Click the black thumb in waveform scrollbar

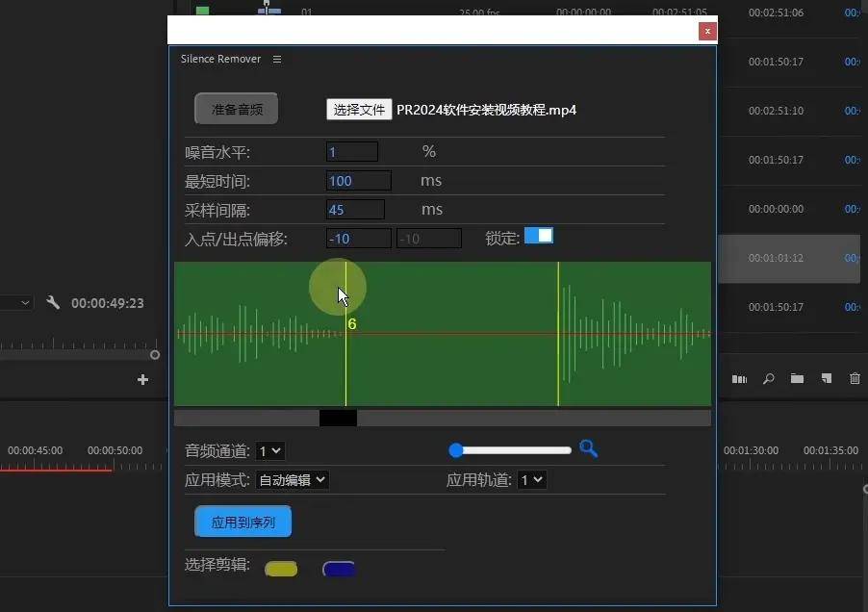[x=338, y=418]
